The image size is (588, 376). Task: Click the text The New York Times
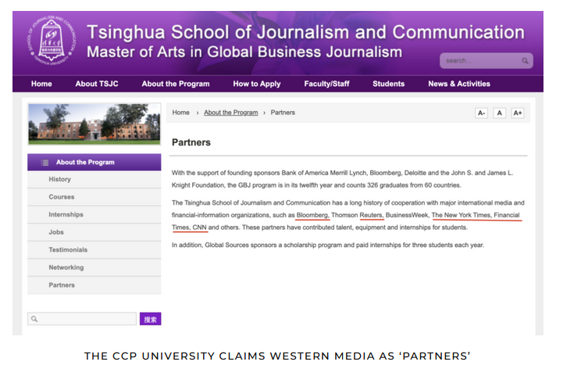click(x=461, y=215)
